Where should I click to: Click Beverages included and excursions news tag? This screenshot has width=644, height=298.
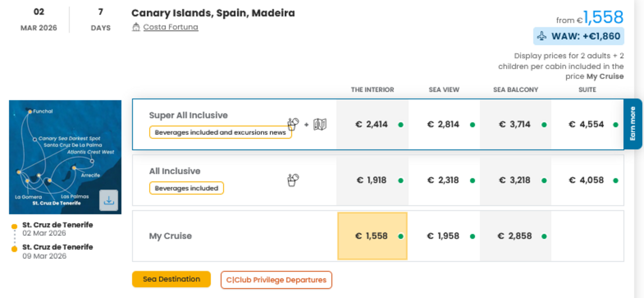pos(220,132)
